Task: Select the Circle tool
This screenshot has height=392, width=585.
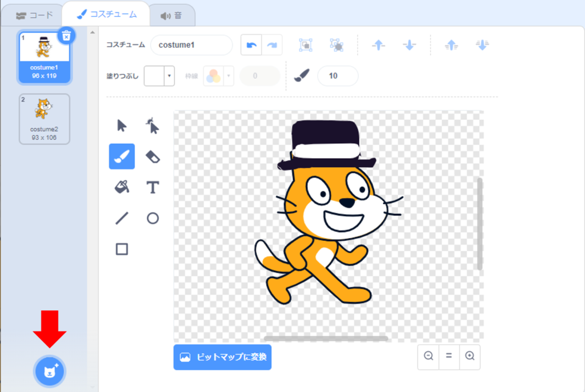Action: click(152, 218)
